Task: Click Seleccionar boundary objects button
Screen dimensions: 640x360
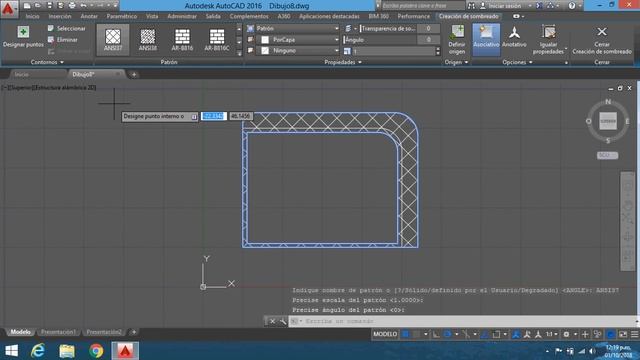Action: click(67, 28)
